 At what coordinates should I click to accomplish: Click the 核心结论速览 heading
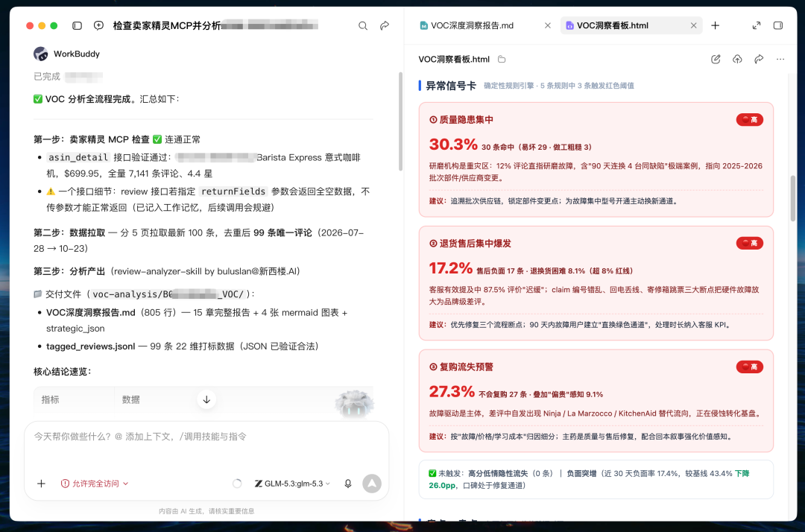(62, 371)
